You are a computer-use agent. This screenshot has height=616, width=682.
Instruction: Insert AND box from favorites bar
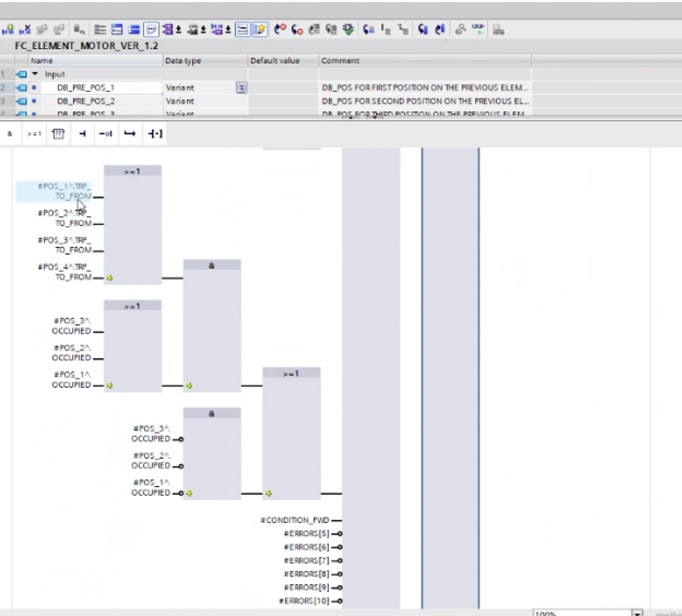point(10,134)
